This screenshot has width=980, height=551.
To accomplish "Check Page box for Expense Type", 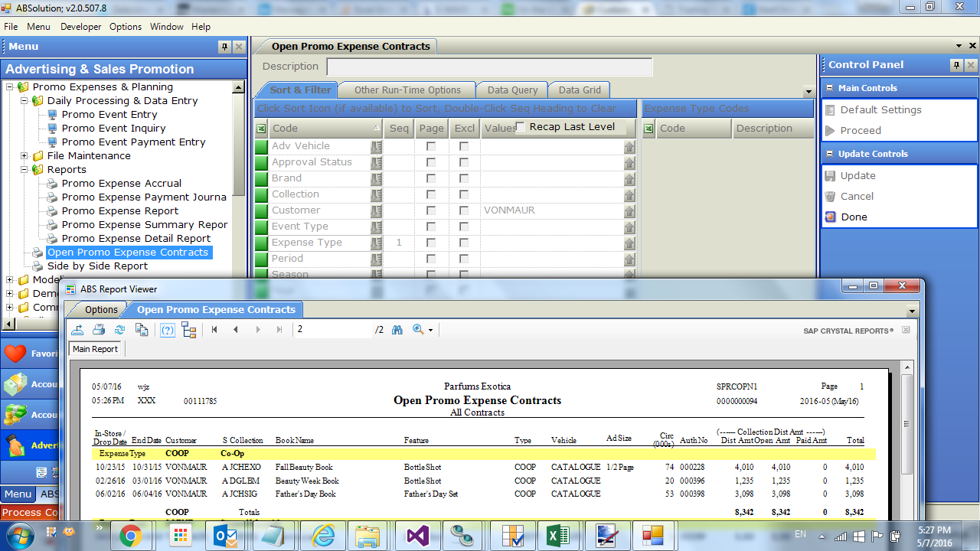I will pyautogui.click(x=431, y=243).
